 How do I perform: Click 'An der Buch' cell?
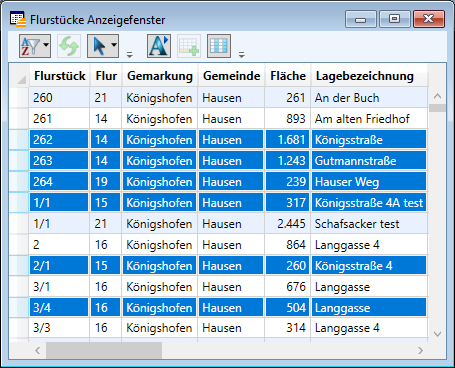coord(369,98)
